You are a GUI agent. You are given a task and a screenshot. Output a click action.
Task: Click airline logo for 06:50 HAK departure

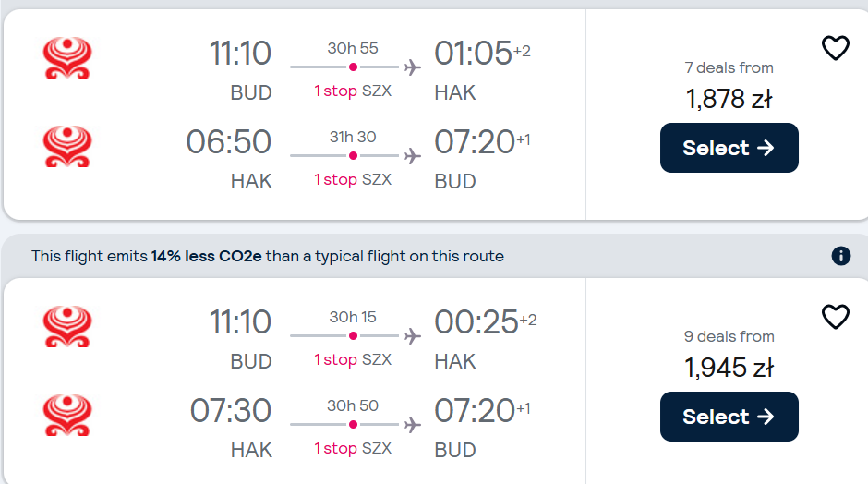pyautogui.click(x=67, y=146)
